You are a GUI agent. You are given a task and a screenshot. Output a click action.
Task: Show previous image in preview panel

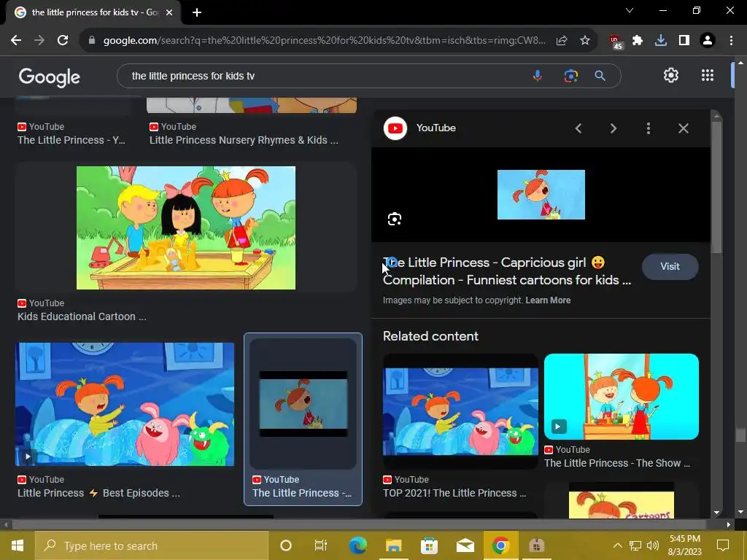[x=578, y=128]
